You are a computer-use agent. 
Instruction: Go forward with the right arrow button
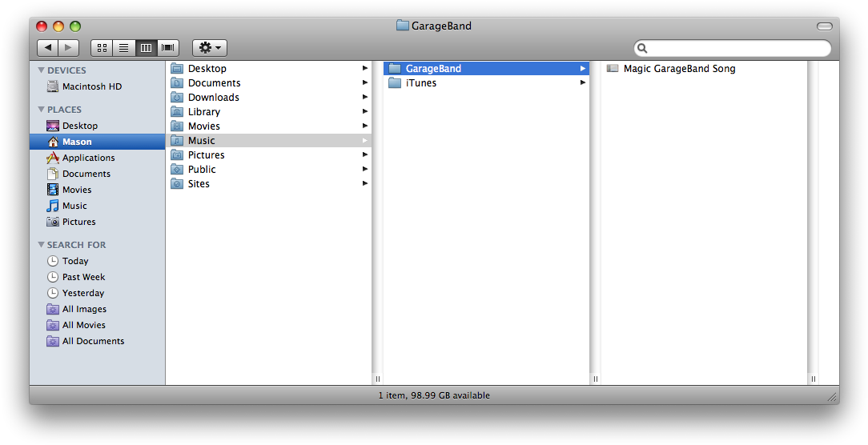[69, 47]
